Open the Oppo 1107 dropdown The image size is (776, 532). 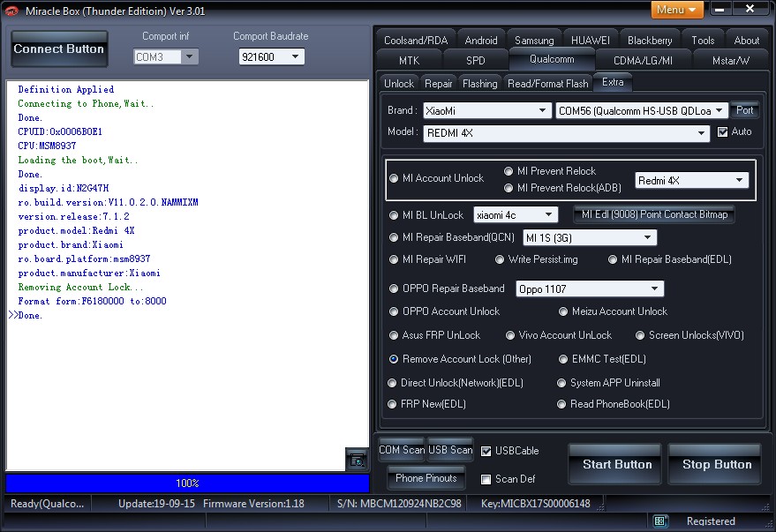(590, 288)
